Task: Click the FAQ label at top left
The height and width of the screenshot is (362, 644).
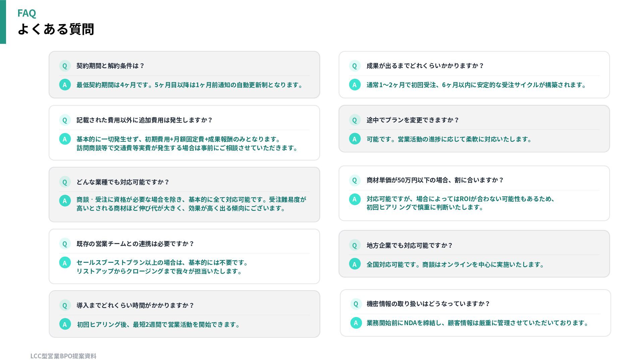Action: [26, 13]
